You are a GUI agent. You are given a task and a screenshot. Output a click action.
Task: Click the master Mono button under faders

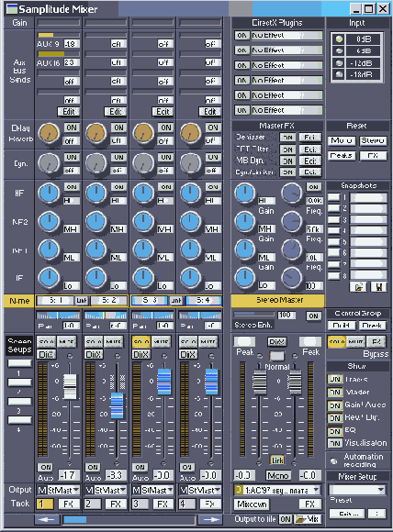point(277,475)
